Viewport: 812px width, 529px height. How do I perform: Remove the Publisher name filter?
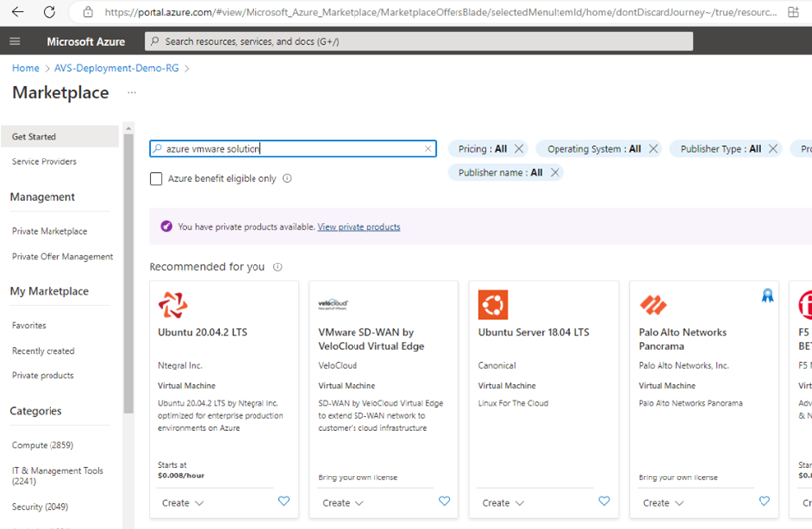(555, 172)
